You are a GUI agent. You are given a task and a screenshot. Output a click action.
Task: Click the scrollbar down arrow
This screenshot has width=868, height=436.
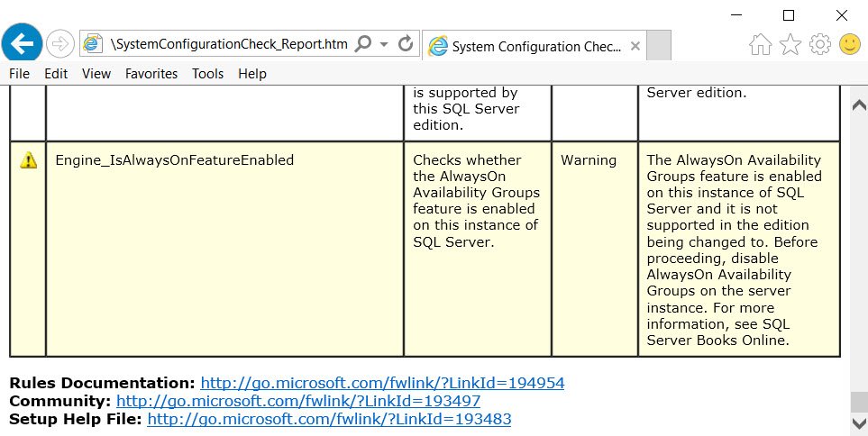859,423
